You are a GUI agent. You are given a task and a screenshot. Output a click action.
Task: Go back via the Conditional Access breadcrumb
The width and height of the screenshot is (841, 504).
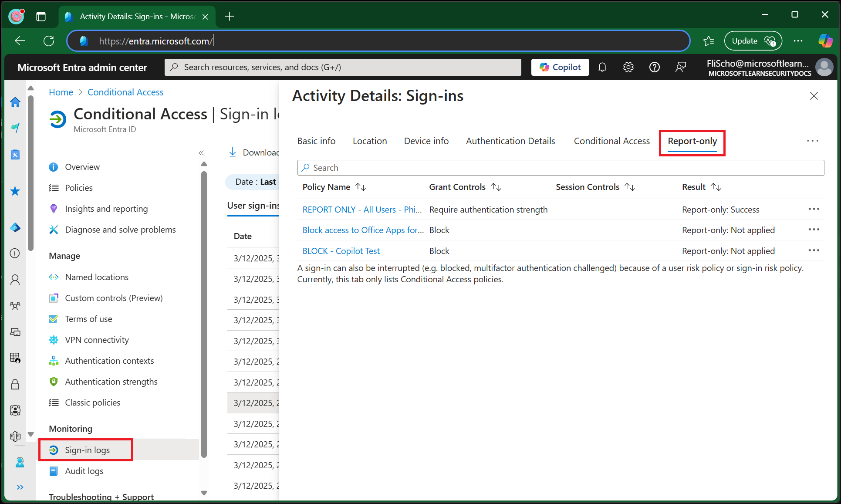pos(125,92)
